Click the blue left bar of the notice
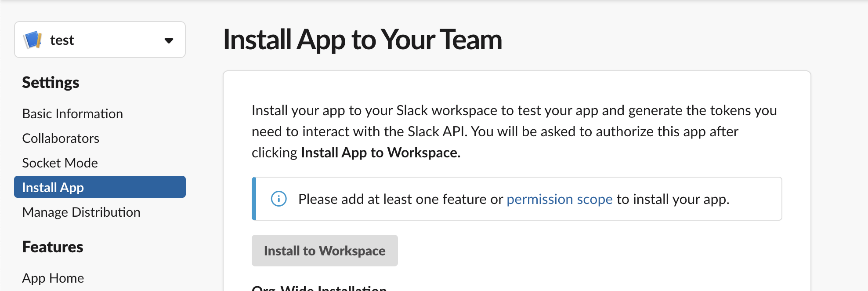868x291 pixels. (254, 199)
